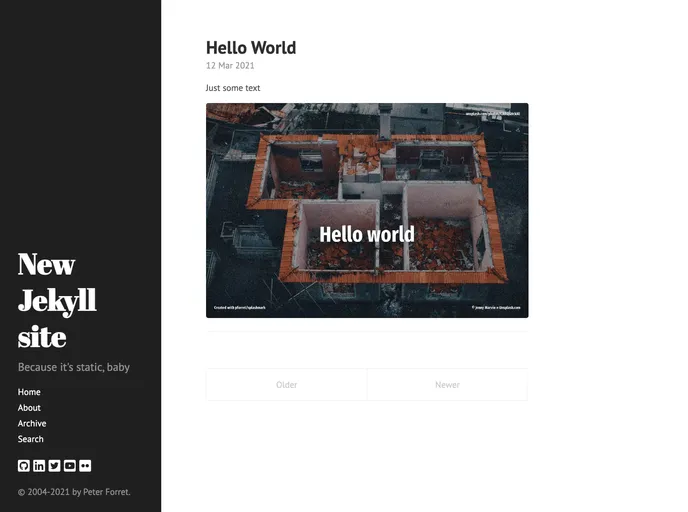688x512 pixels.
Task: Click the New Jekyll site title
Action: (x=57, y=300)
